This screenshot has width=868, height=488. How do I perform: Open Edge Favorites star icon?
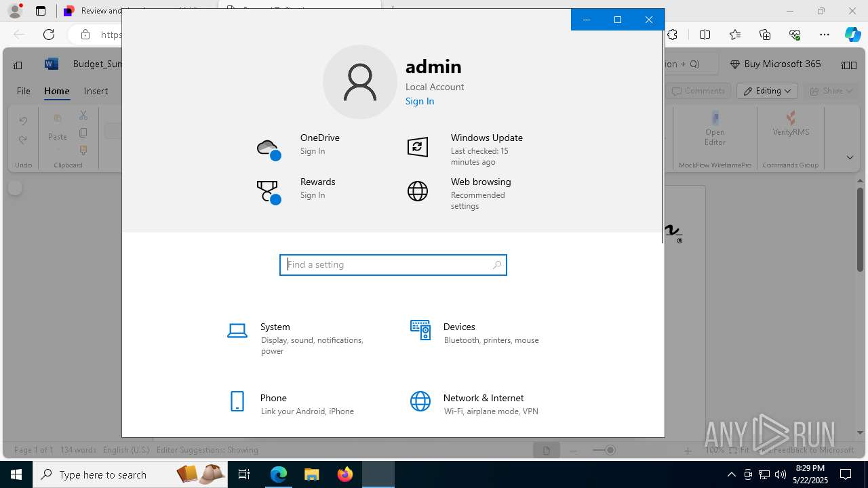click(x=735, y=35)
